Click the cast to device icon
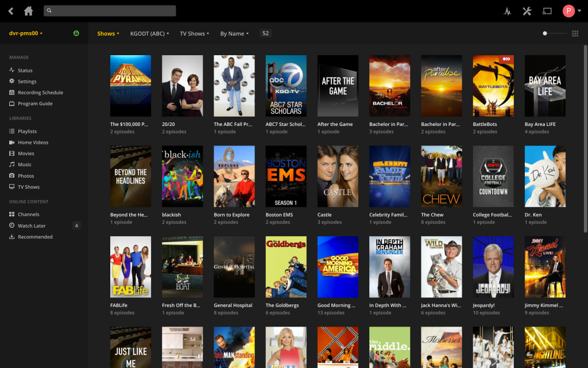Viewport: 588px width, 368px height. click(547, 11)
